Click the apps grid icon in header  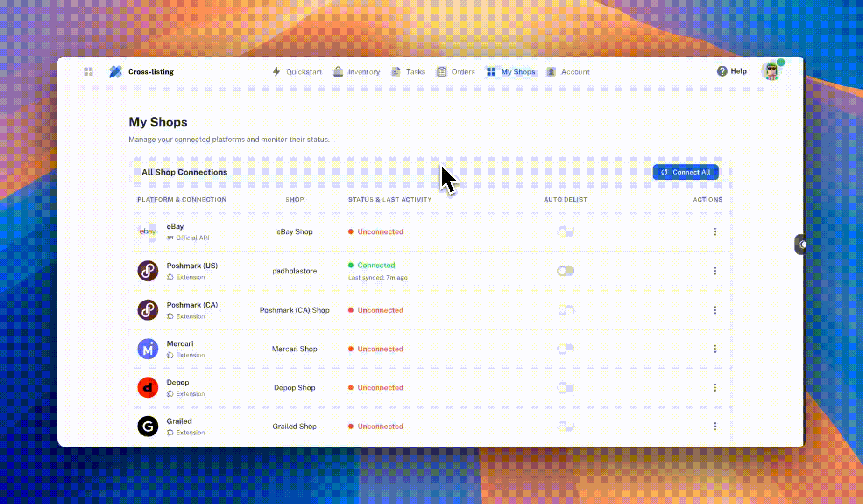[x=88, y=71]
